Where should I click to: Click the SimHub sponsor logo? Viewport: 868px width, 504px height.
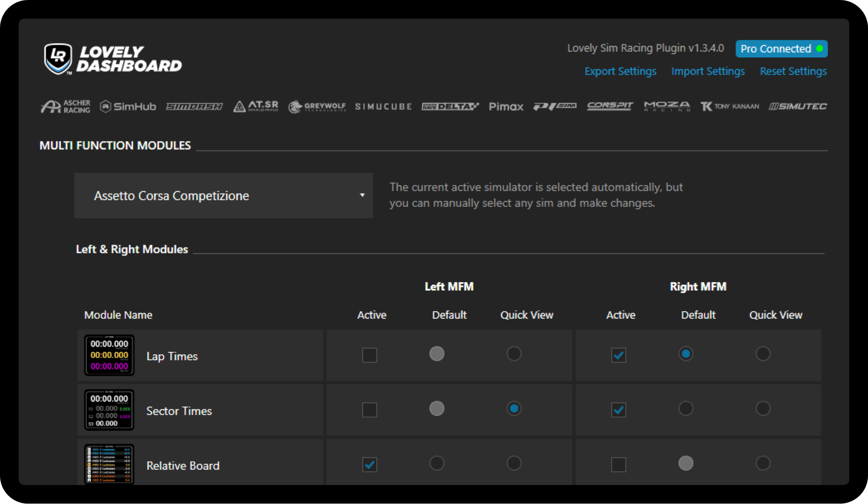[128, 106]
